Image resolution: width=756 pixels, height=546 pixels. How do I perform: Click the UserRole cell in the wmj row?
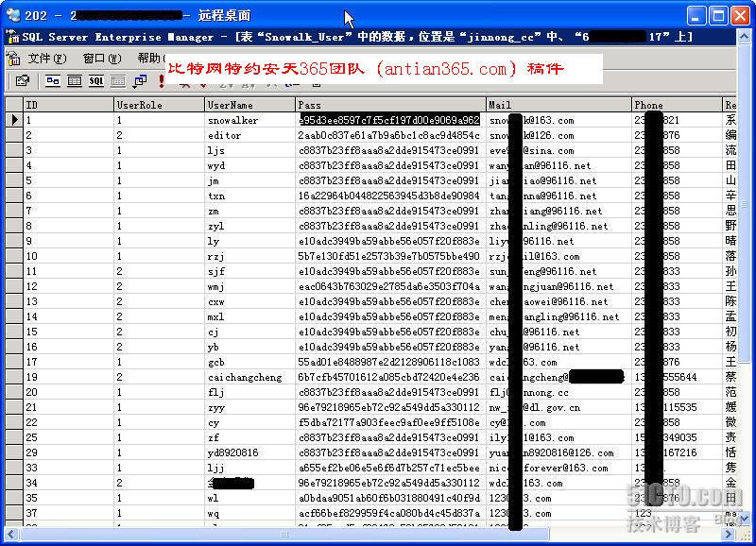[x=159, y=286]
